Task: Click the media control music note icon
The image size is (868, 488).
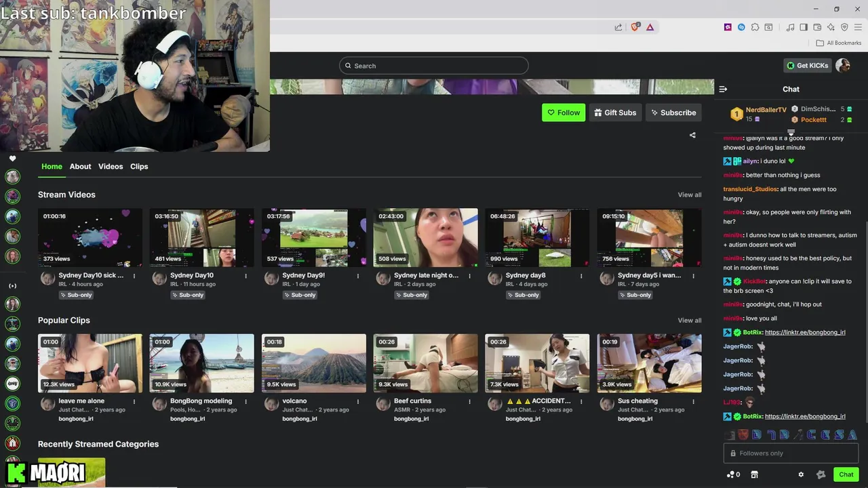Action: (x=790, y=27)
